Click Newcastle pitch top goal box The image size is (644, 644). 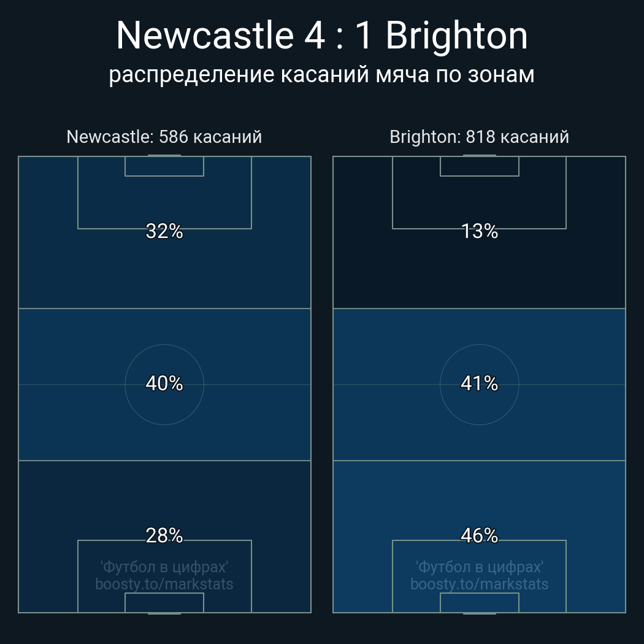[164, 166]
